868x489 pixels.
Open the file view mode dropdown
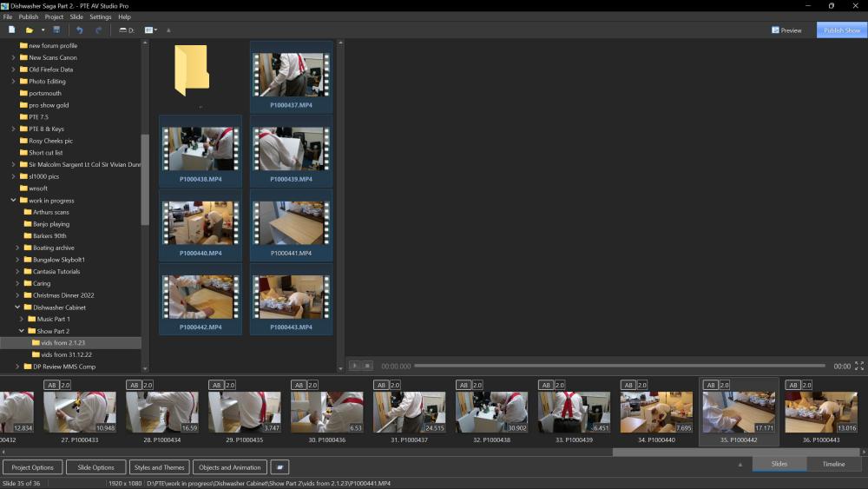pyautogui.click(x=150, y=30)
